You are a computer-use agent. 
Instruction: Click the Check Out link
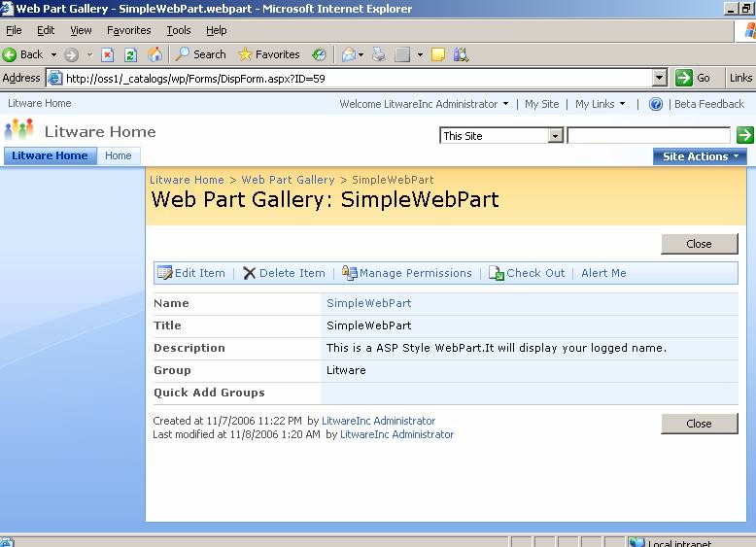[535, 273]
